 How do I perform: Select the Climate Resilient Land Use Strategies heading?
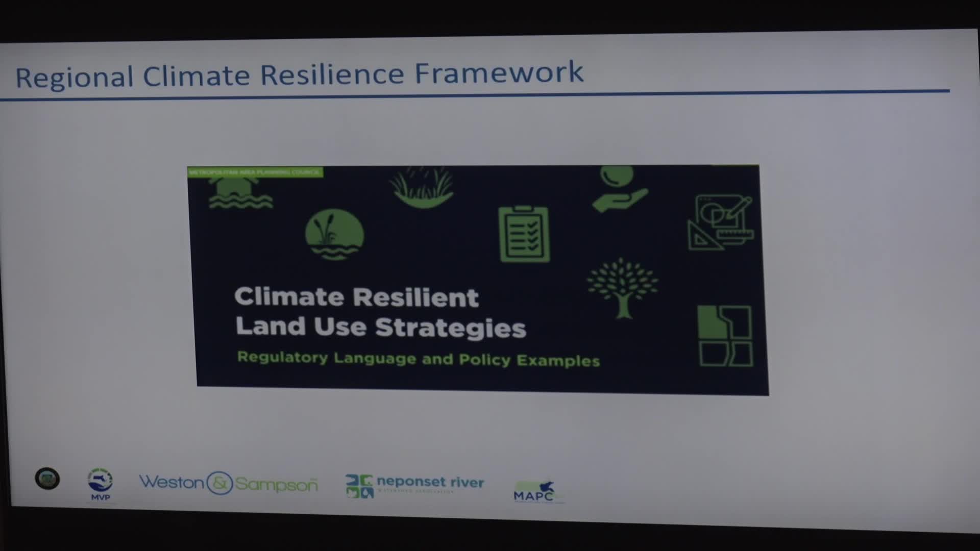380,312
